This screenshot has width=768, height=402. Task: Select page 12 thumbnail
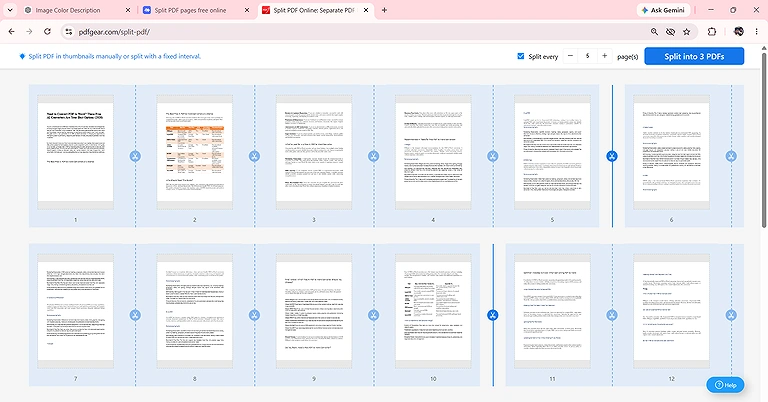tap(672, 311)
